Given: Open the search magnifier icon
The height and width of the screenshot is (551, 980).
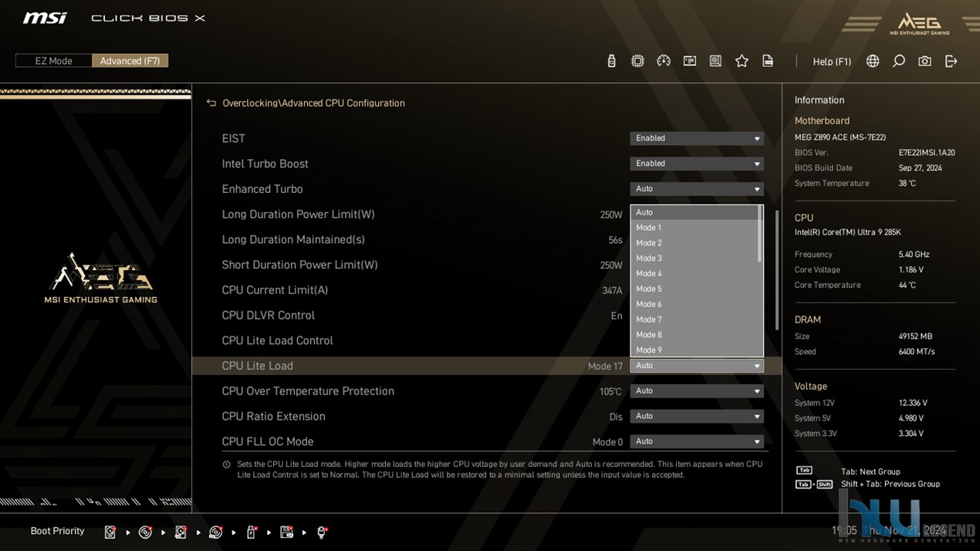Looking at the screenshot, I should (x=899, y=61).
